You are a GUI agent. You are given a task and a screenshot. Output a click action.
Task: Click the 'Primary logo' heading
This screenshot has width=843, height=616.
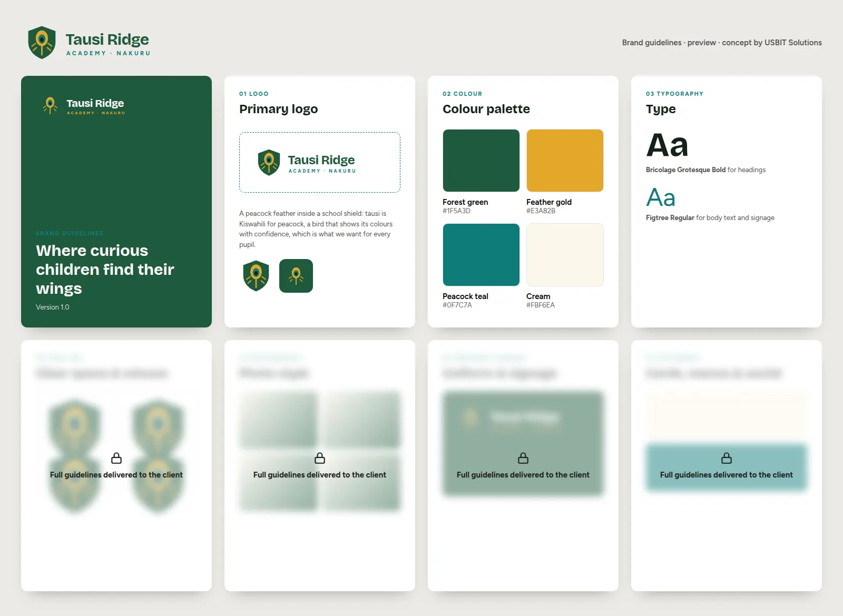pos(279,109)
